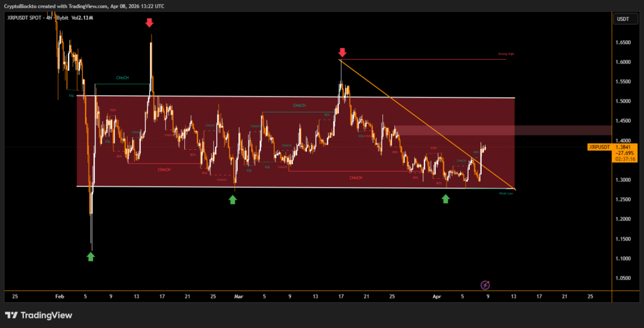Click the TradingView logo at bottom left
The height and width of the screenshot is (328, 644).
38,315
